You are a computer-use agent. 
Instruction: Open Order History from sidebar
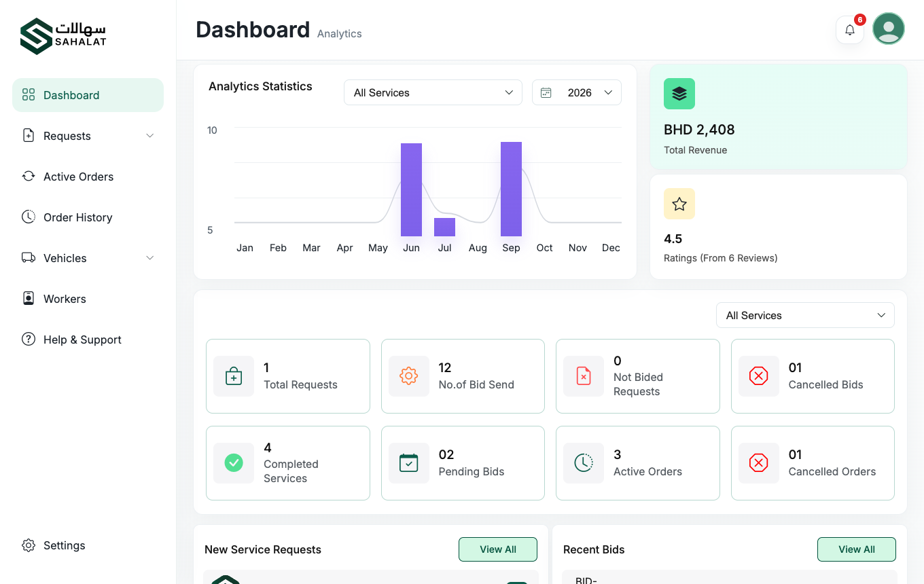click(x=88, y=217)
